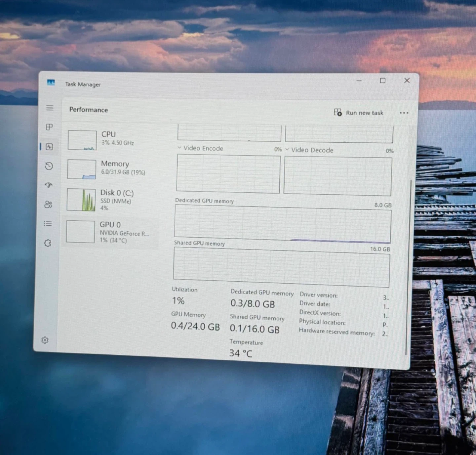
Task: Click the vertical scrollbar in GPU pane
Action: (x=408, y=265)
